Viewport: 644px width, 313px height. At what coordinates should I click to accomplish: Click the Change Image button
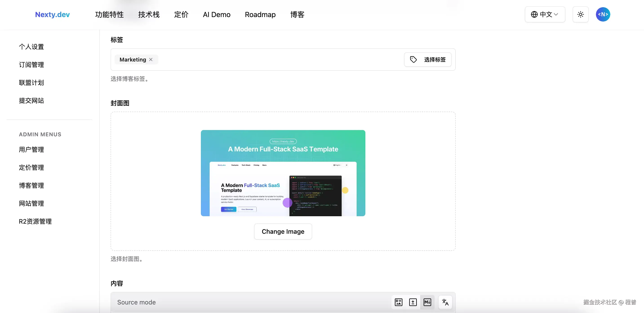point(283,231)
